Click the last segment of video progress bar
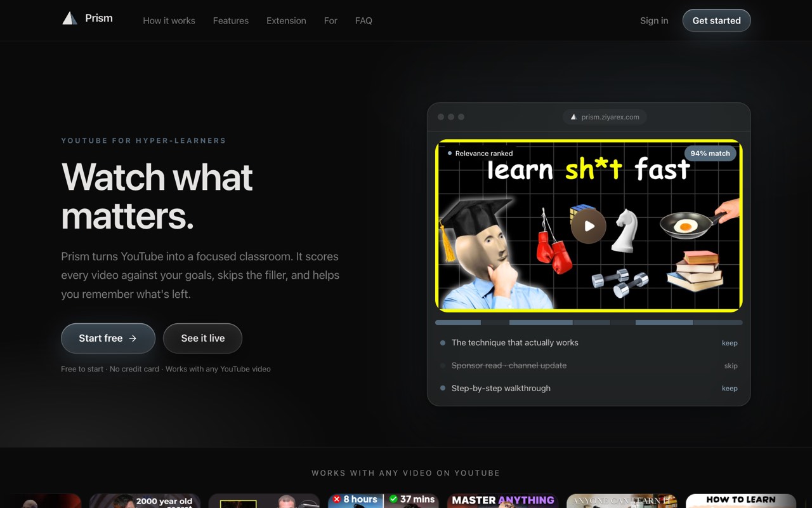Screen dimensions: 812x508 click(717, 323)
